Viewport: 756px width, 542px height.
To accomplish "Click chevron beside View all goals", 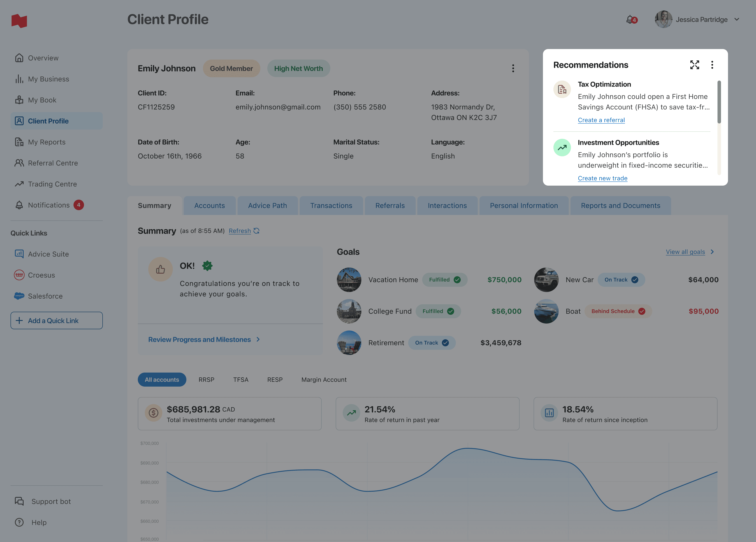I will 712,252.
